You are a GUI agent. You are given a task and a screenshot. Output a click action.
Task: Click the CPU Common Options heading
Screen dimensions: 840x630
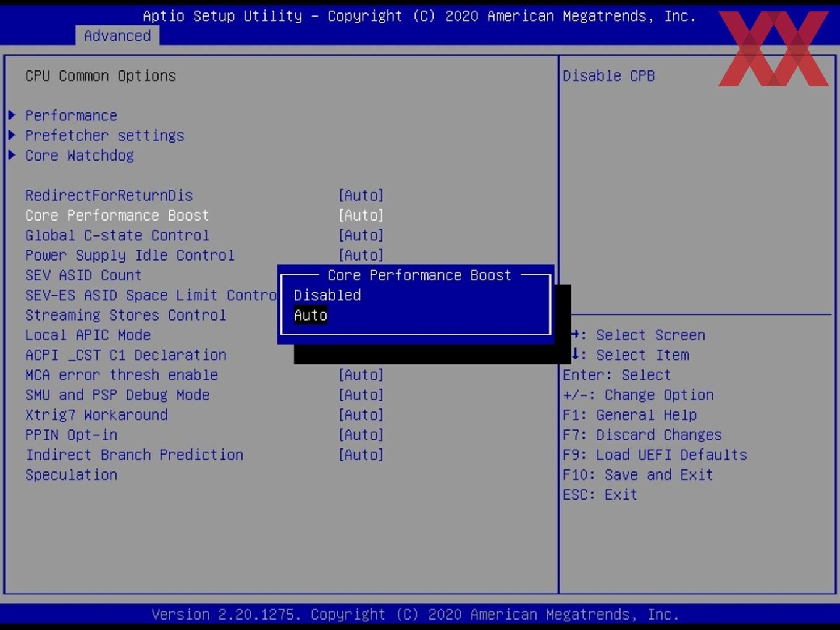100,75
